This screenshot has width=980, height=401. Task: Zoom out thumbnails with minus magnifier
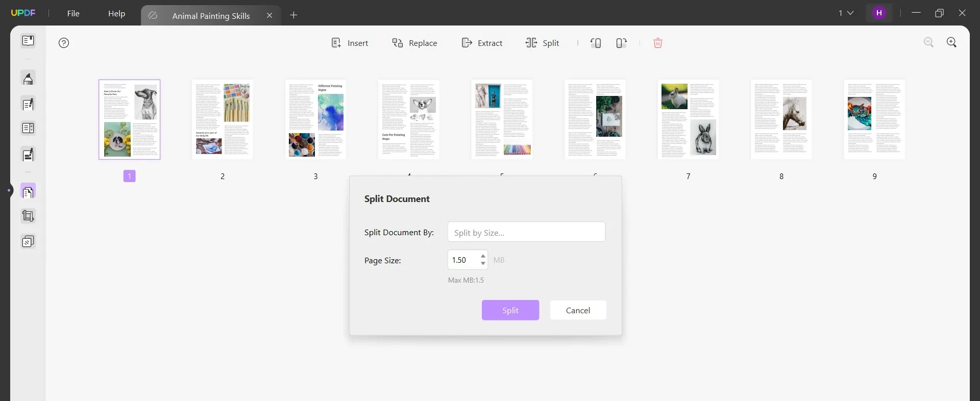pos(928,42)
